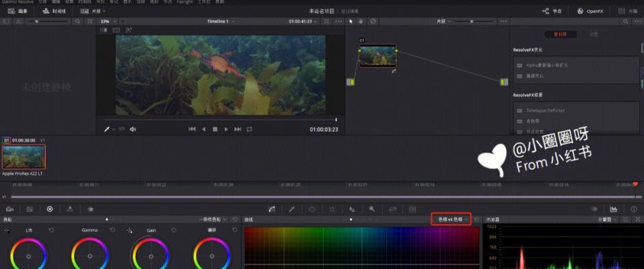Open the node editor three-dot options menu
This screenshot has height=269, width=644.
point(502,22)
